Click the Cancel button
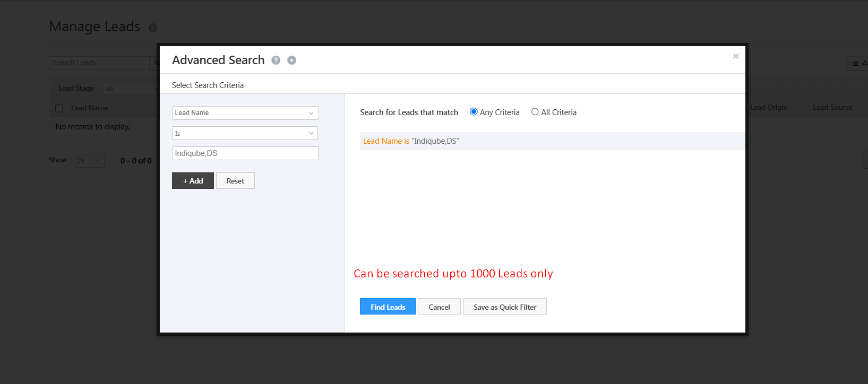The height and width of the screenshot is (384, 868). tap(439, 307)
